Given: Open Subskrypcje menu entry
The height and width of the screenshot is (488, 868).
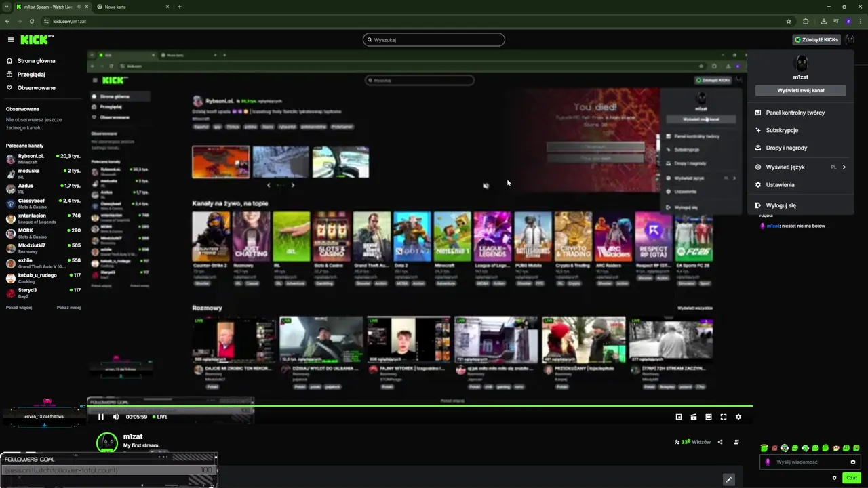Looking at the screenshot, I should 801,130.
